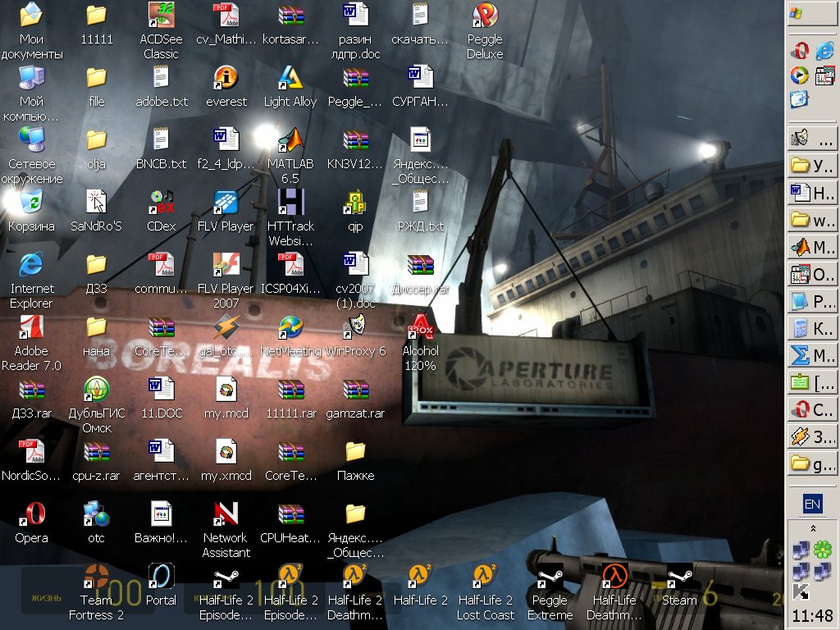This screenshot has width=840, height=630.
Task: Select the ДЗЗ folder icon
Action: pyautogui.click(x=97, y=265)
